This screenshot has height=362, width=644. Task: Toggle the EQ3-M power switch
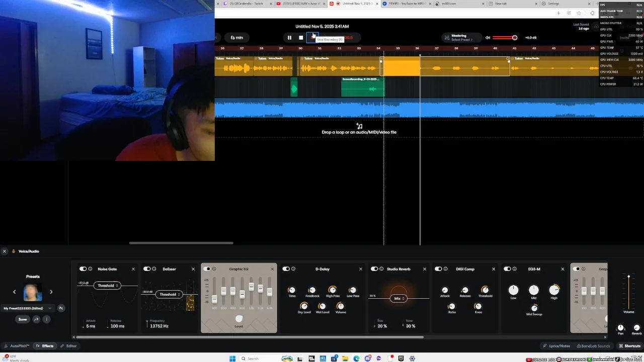tap(507, 269)
